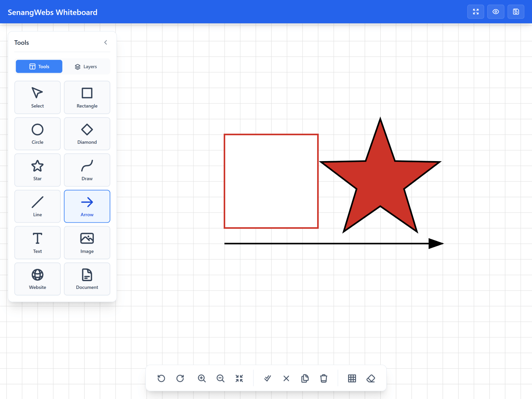Select all with the double-check icon
This screenshot has width=532, height=399.
(x=268, y=378)
